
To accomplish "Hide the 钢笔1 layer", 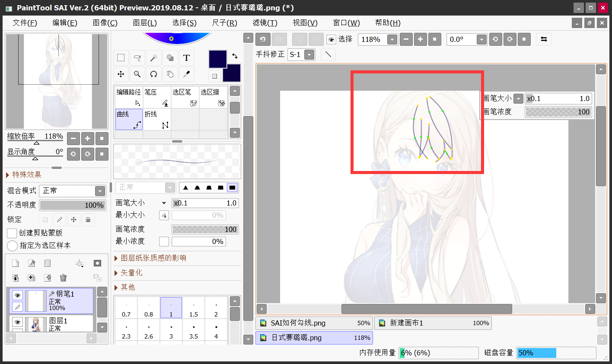I will (x=17, y=295).
